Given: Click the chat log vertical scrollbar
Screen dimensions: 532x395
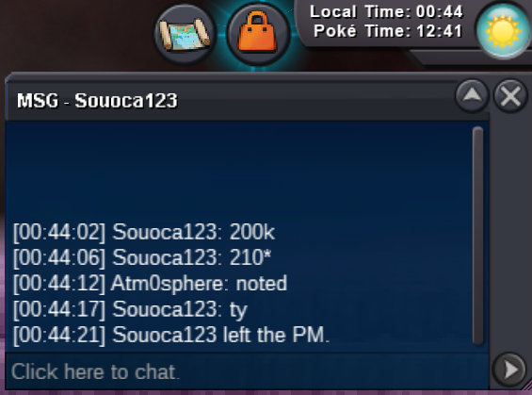Looking at the screenshot, I should tap(478, 236).
